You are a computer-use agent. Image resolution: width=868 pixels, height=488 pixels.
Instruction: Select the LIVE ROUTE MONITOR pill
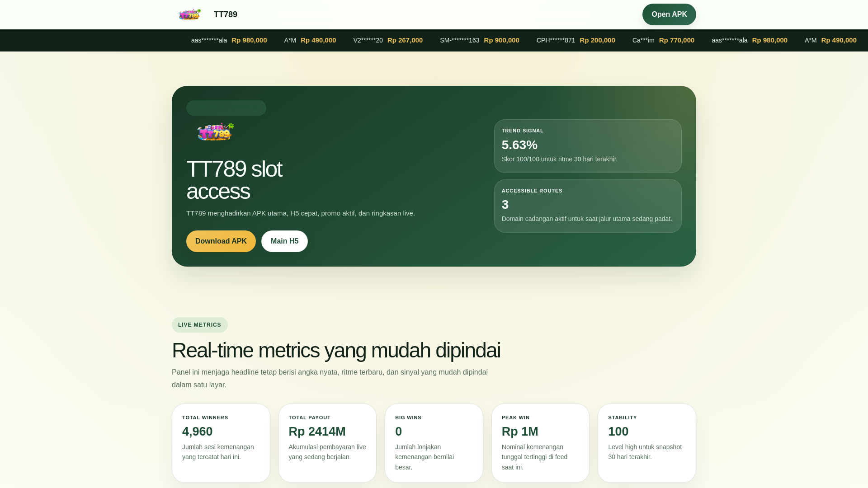226,108
